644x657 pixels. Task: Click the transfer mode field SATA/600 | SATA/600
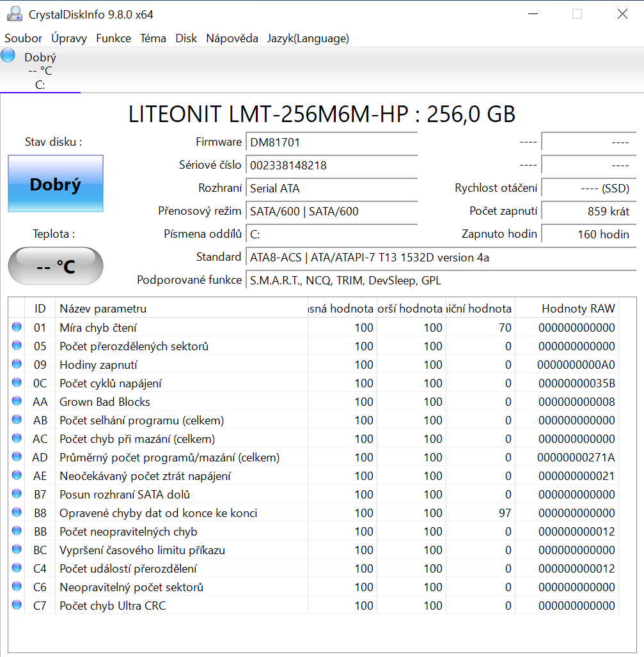point(332,211)
